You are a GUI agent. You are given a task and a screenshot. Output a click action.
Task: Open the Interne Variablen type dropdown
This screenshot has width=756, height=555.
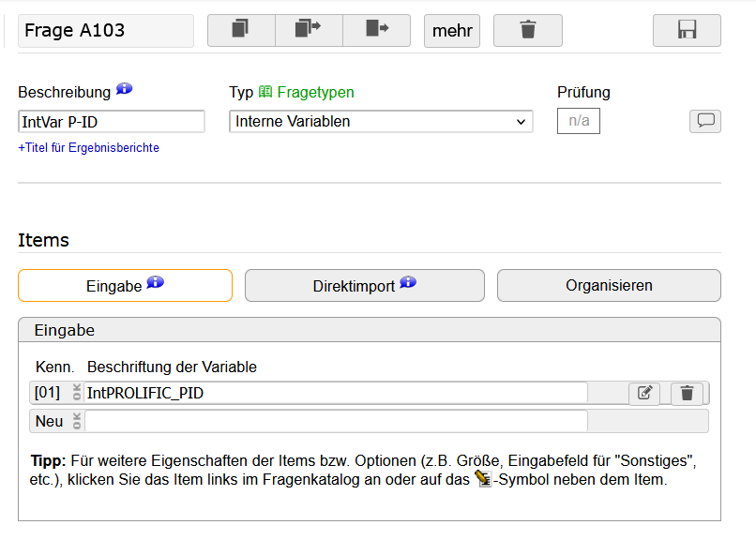coord(381,122)
